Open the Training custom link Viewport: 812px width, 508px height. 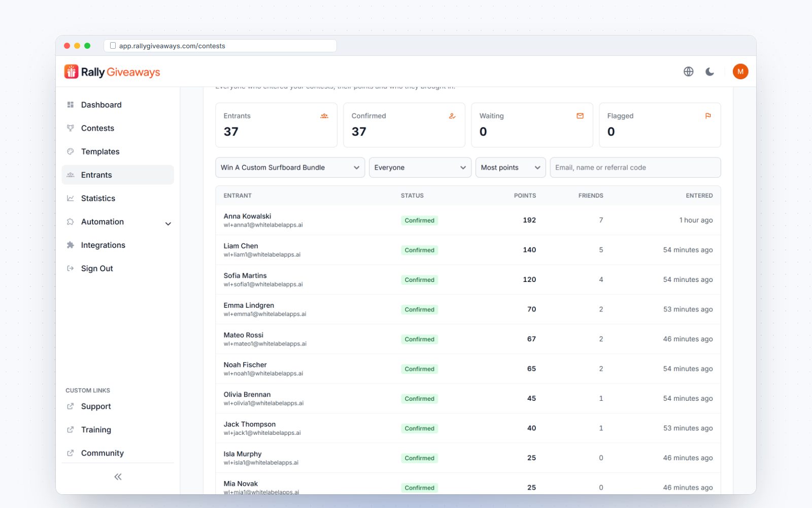118,430
